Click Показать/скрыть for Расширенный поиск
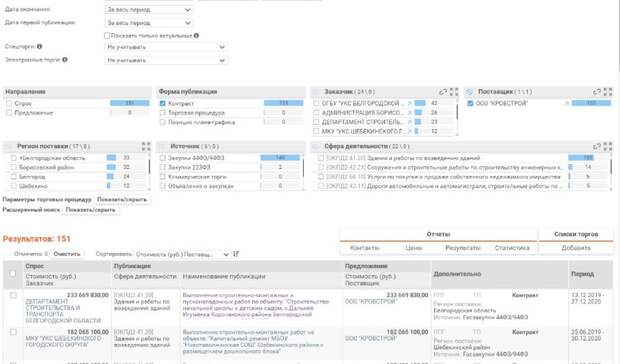Viewport: 620px width, 364px height. (x=91, y=210)
